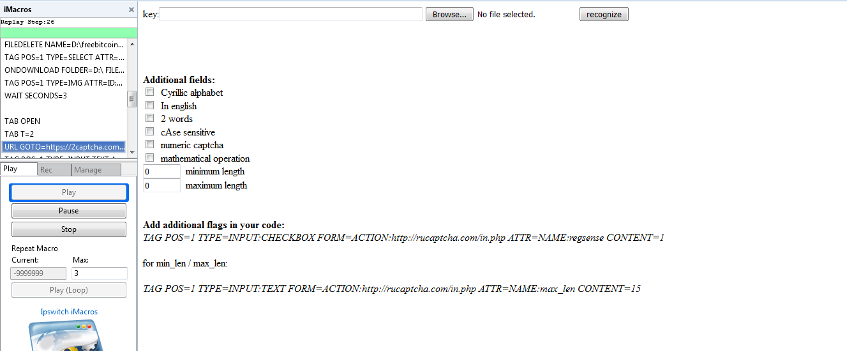
Task: Enable the In english checkbox
Action: click(150, 105)
